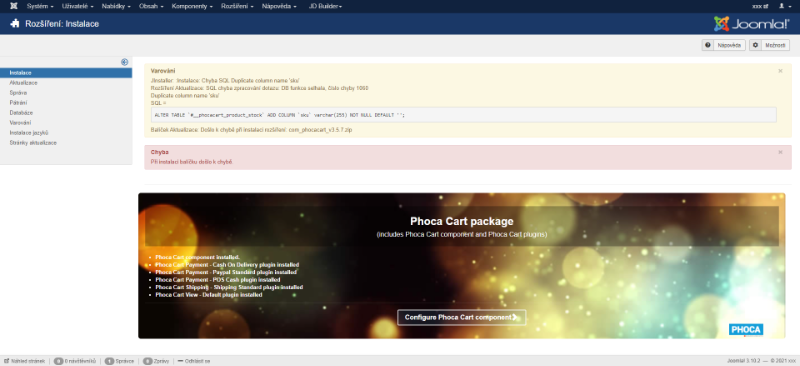Click the Joomla! brand logo in header
Image resolution: width=800 pixels, height=366 pixels.
pyautogui.click(x=752, y=23)
